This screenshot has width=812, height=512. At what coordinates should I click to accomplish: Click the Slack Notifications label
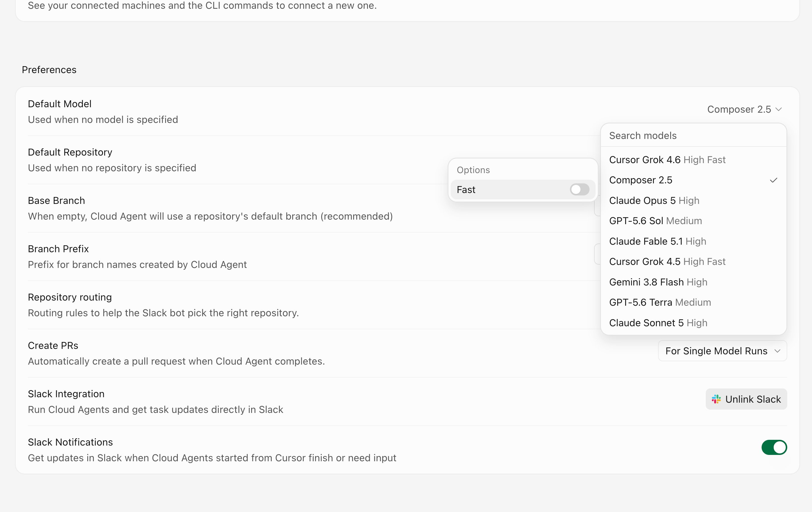tap(70, 442)
